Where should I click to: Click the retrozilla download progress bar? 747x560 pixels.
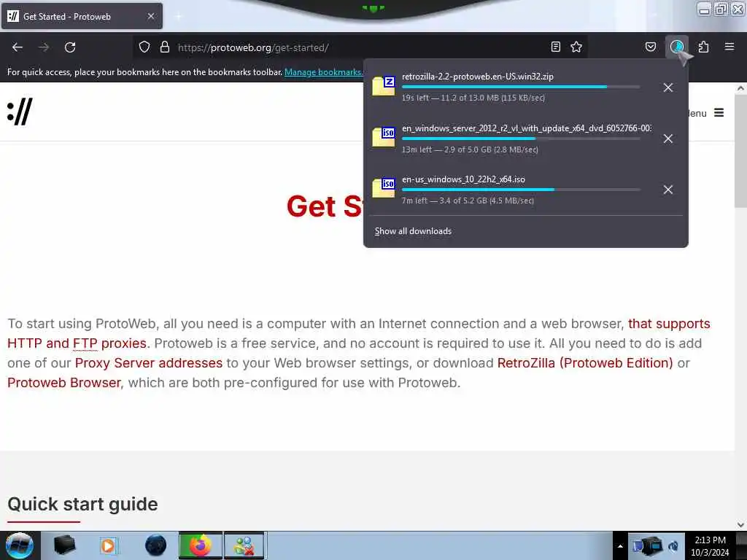click(521, 87)
